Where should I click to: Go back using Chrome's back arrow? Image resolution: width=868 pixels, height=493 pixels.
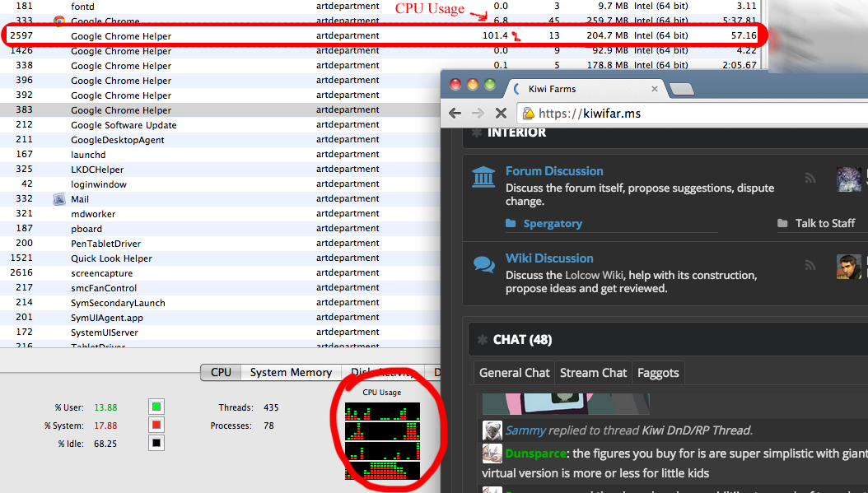pos(455,114)
